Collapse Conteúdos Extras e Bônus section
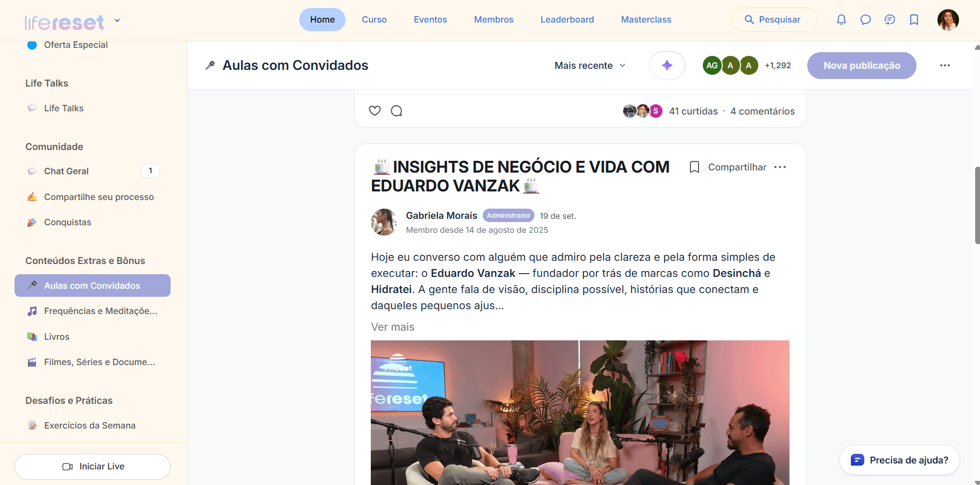Image resolution: width=980 pixels, height=485 pixels. click(x=85, y=261)
